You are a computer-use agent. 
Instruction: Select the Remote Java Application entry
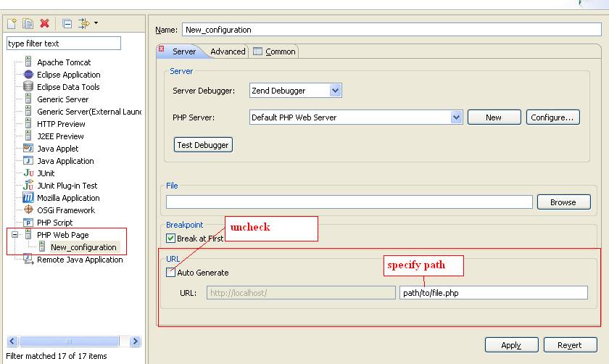[x=80, y=260]
